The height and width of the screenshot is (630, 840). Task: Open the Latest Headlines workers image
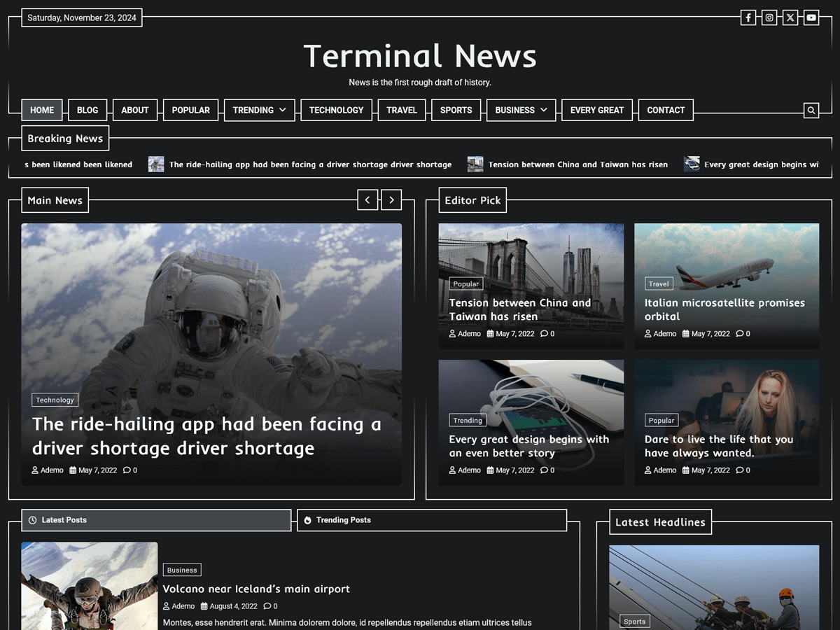coord(714,587)
